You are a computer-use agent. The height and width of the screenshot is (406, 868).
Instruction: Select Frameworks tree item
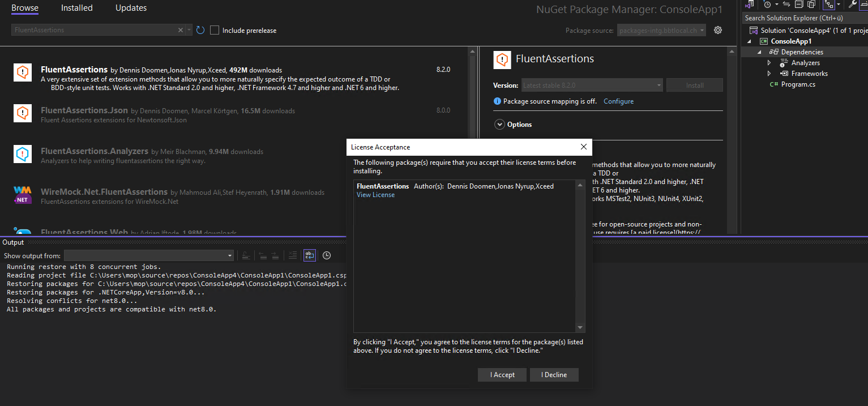click(x=810, y=74)
